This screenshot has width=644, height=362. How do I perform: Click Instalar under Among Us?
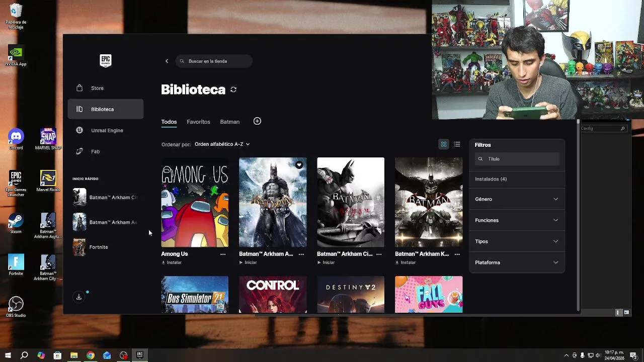click(172, 262)
